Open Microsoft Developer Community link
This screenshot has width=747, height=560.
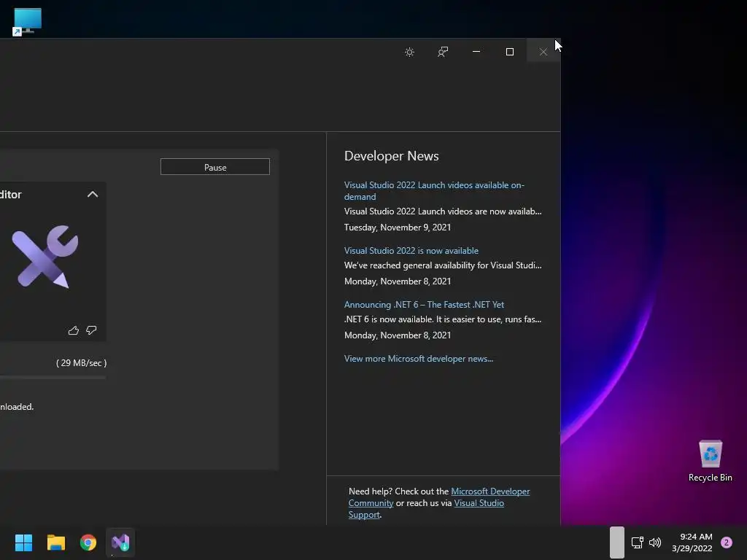[x=438, y=497]
